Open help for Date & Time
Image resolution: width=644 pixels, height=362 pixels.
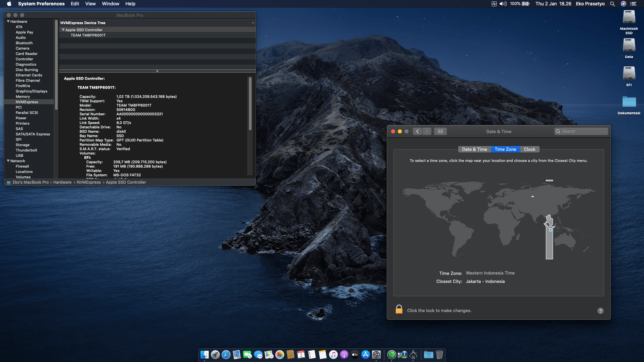click(x=600, y=311)
